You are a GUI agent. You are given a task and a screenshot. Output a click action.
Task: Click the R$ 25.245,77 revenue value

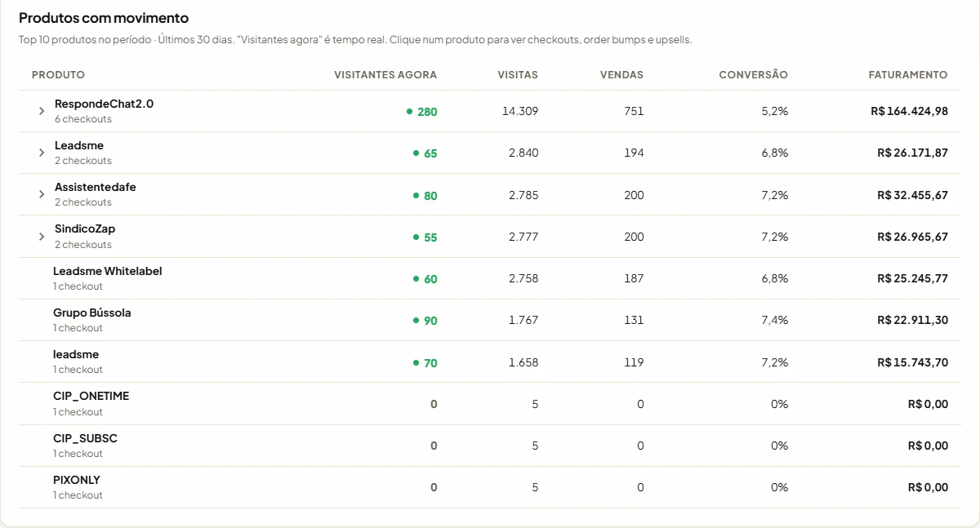tap(912, 278)
